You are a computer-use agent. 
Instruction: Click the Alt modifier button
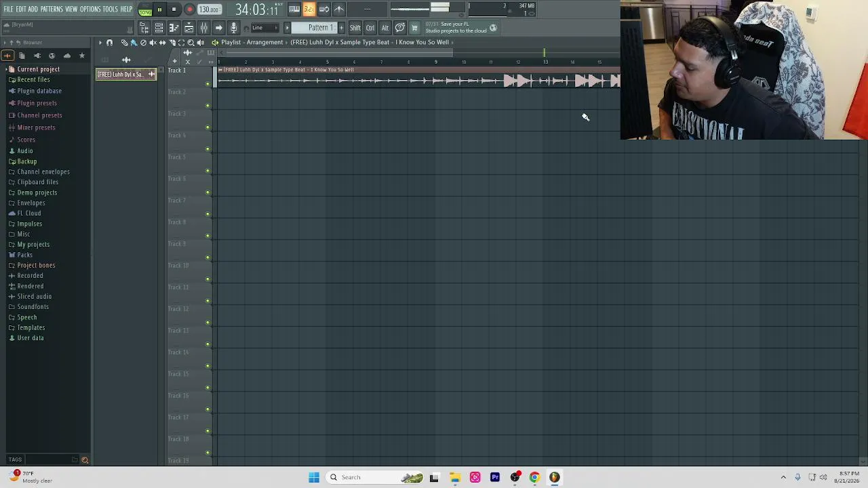click(x=385, y=28)
